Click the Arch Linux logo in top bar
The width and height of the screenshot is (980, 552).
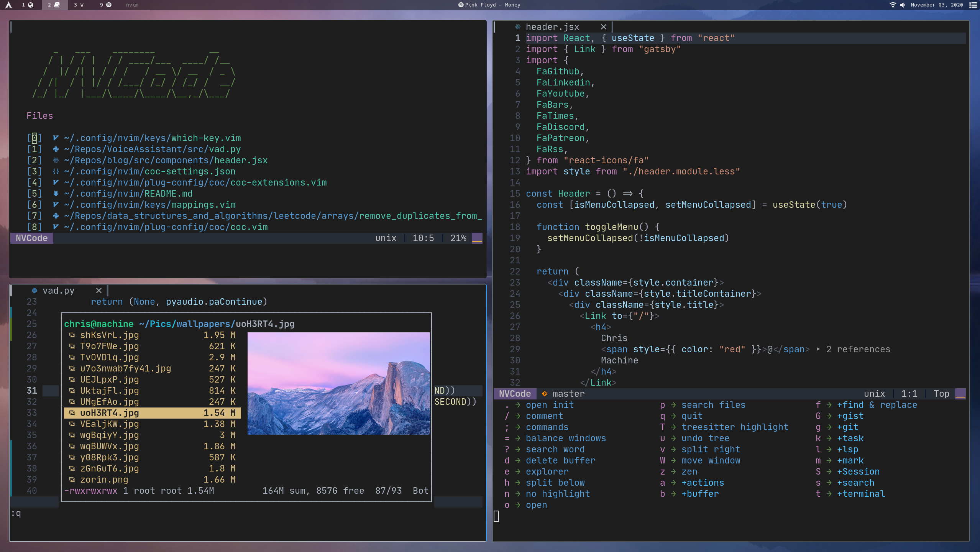pyautogui.click(x=8, y=5)
